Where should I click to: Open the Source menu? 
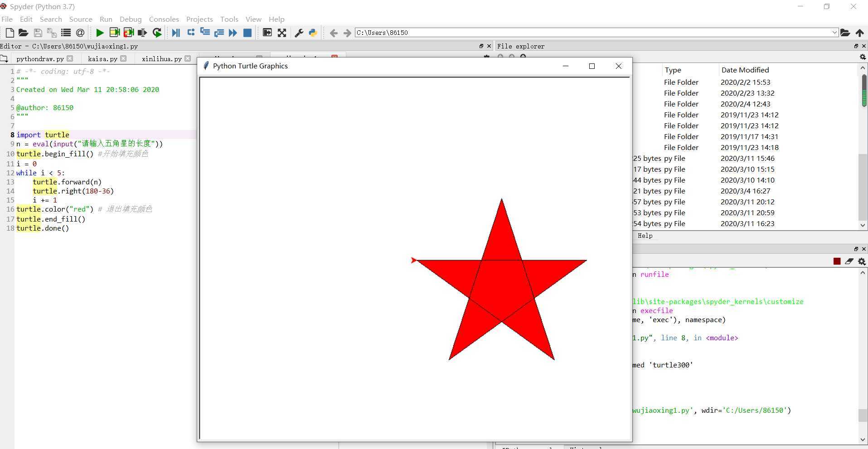click(x=81, y=19)
